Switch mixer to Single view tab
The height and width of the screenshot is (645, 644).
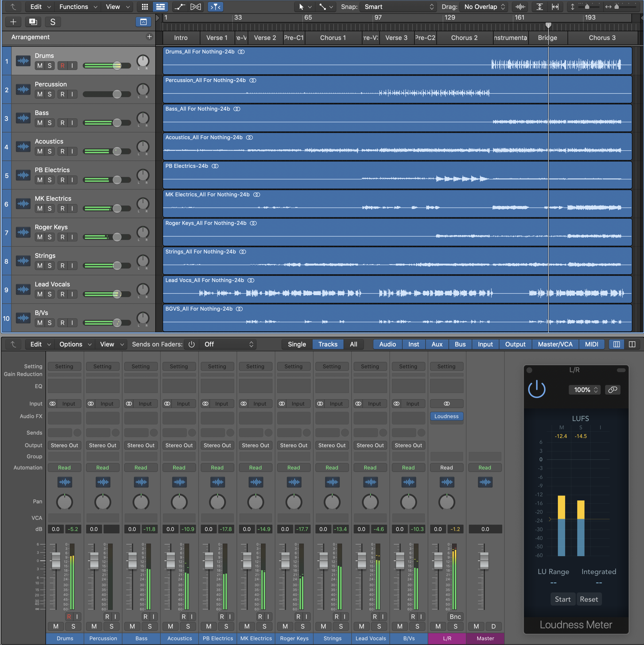[x=297, y=344]
